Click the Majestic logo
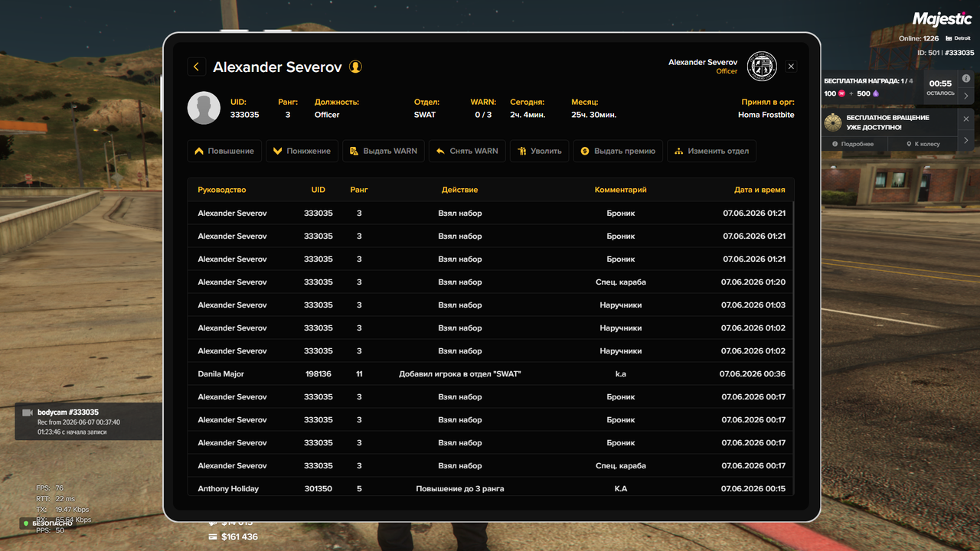This screenshot has width=980, height=551. click(941, 19)
